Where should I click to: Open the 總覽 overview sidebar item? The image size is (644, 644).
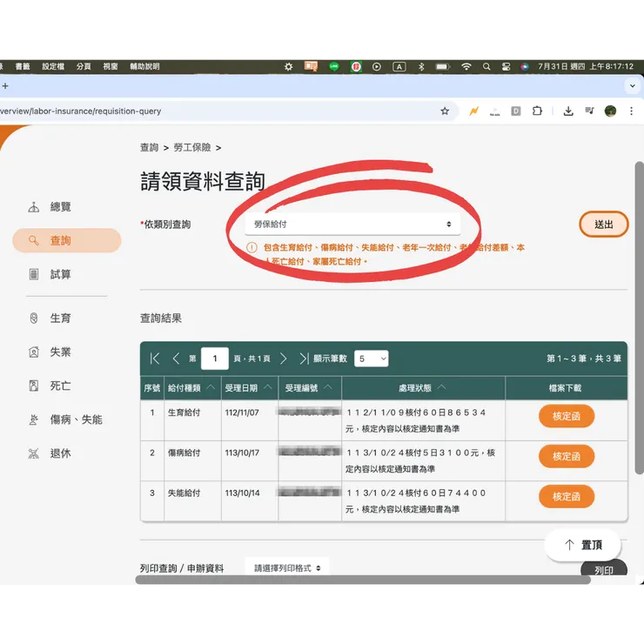tap(50, 206)
